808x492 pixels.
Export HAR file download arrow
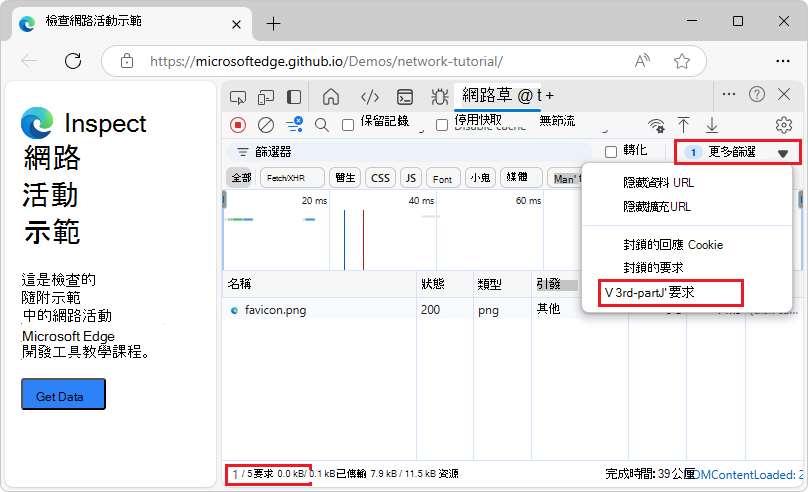click(712, 125)
